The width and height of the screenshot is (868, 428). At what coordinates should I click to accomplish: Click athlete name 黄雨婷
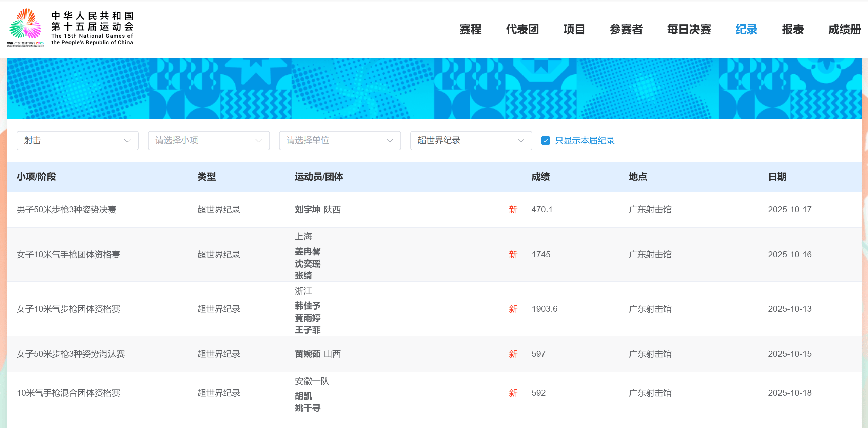pos(307,318)
